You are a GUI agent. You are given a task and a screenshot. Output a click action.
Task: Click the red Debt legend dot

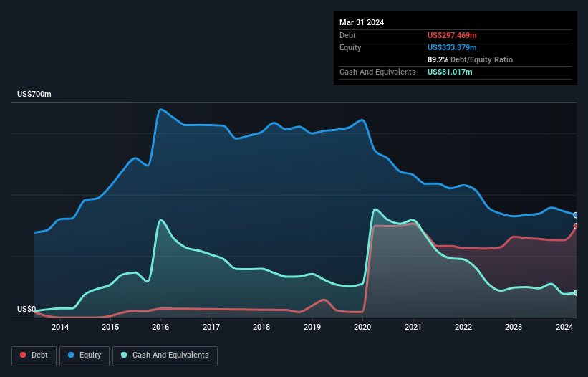(x=23, y=355)
